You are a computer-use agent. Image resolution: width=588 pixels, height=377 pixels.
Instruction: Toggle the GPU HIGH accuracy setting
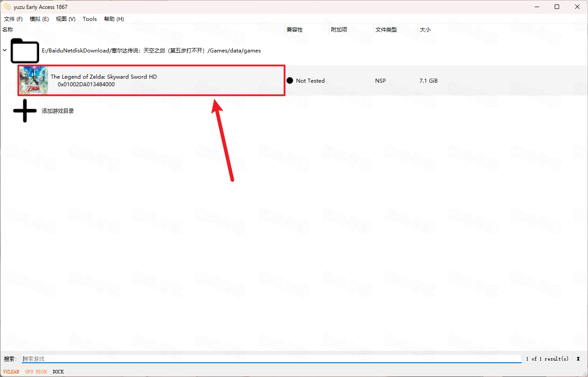tap(36, 372)
